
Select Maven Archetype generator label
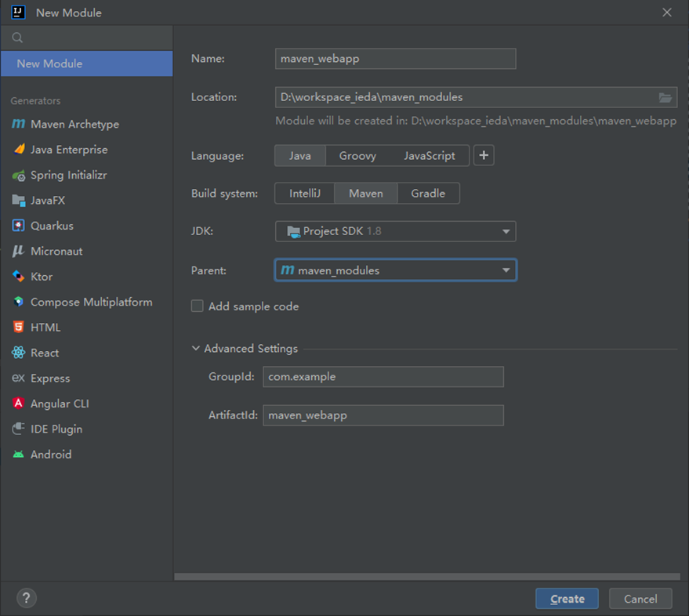pyautogui.click(x=74, y=125)
